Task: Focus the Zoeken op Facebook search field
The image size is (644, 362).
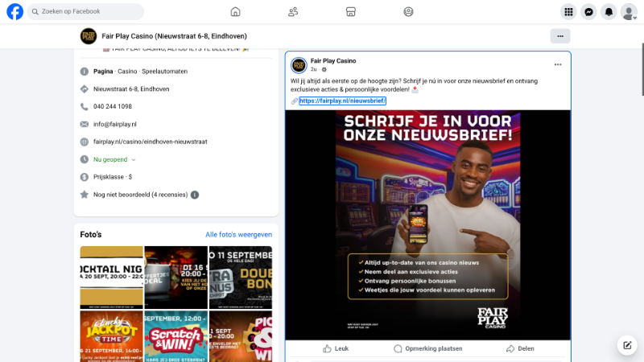Action: (x=85, y=11)
